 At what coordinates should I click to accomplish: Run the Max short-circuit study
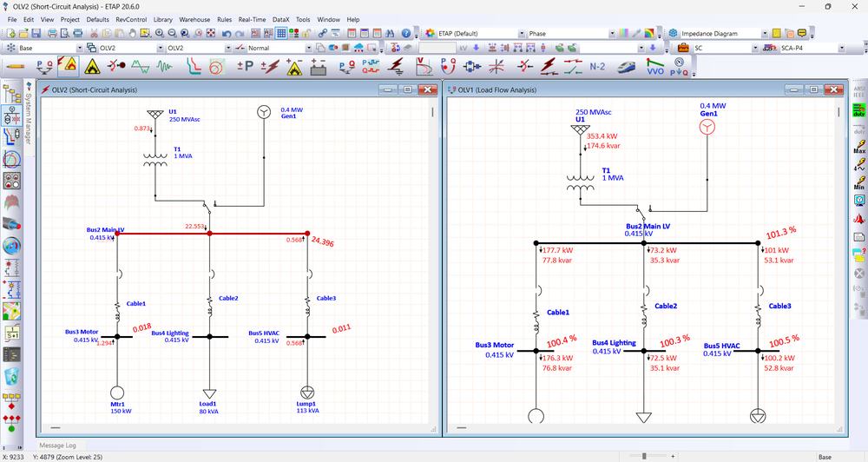click(859, 146)
